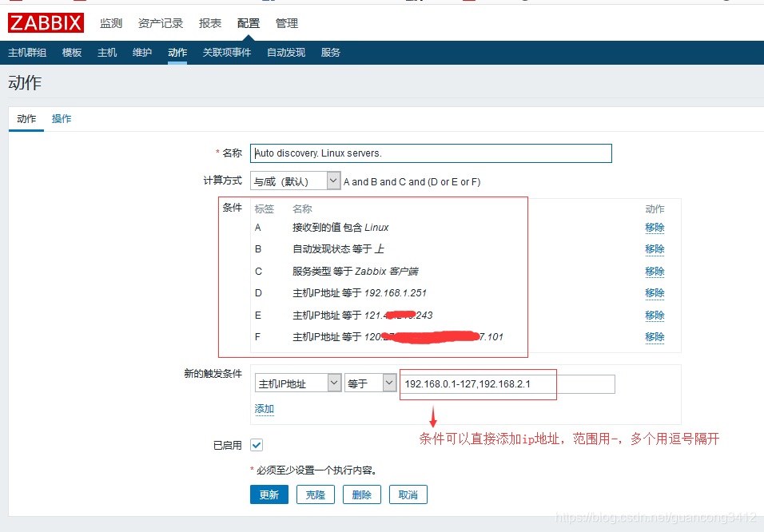
Task: Select condition text 服务类型 等于 Zabbix 客户端
Action: click(x=355, y=272)
